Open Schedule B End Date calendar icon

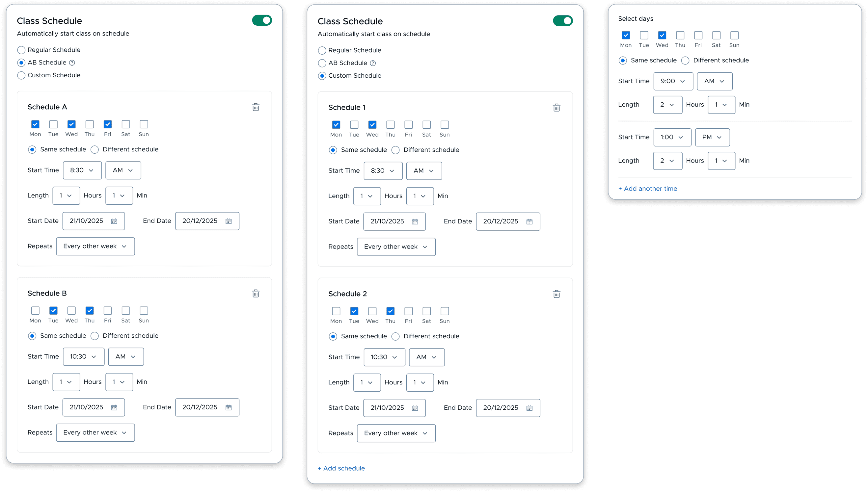[x=229, y=407]
